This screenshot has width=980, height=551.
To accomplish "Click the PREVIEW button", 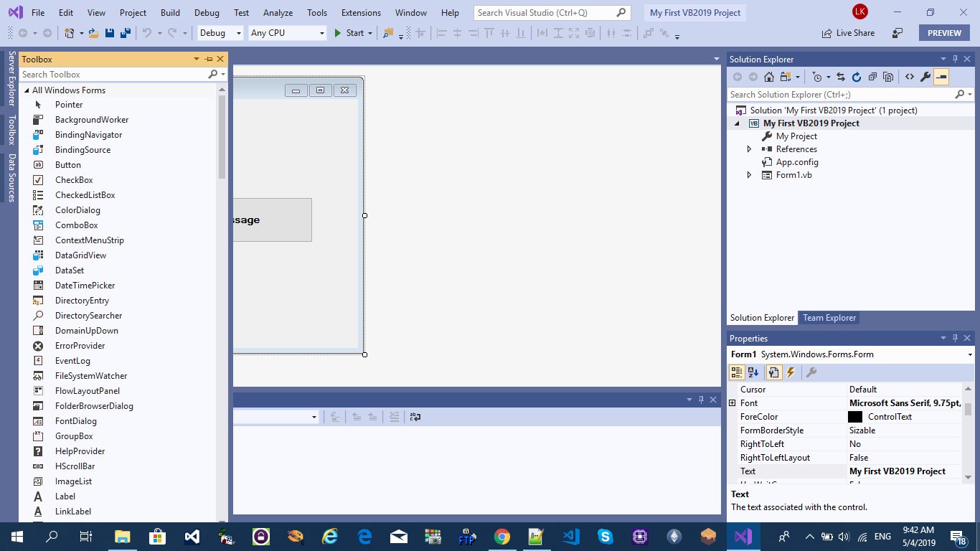I will click(944, 33).
